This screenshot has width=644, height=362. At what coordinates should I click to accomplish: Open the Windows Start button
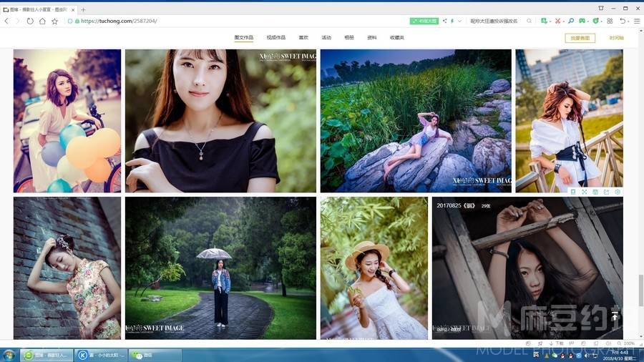8,355
